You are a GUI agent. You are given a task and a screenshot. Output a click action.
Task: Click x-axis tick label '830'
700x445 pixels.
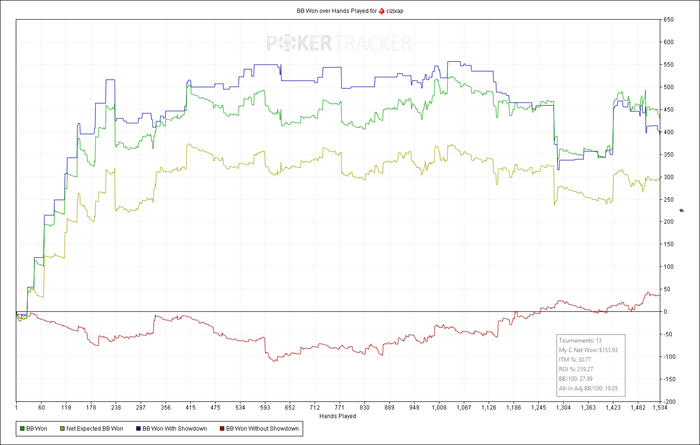pos(365,408)
